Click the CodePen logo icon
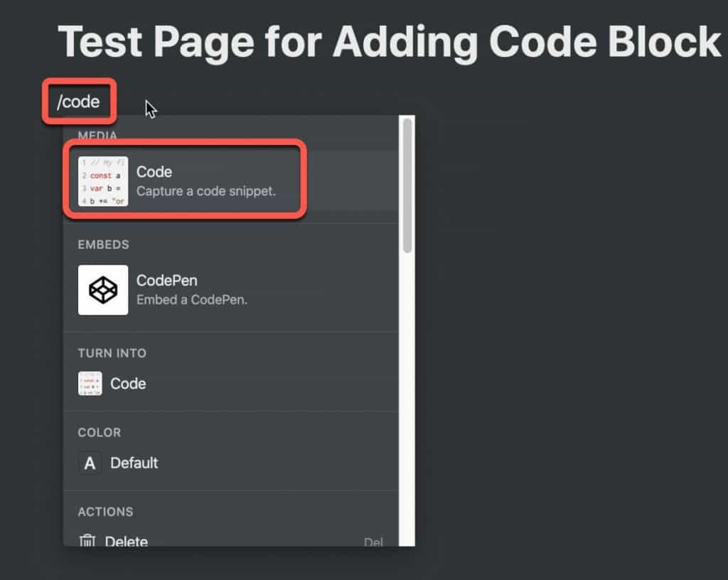 coord(103,290)
